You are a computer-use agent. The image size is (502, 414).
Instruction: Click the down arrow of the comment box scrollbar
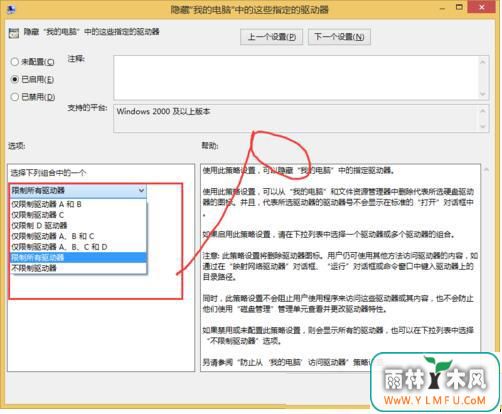(x=483, y=94)
